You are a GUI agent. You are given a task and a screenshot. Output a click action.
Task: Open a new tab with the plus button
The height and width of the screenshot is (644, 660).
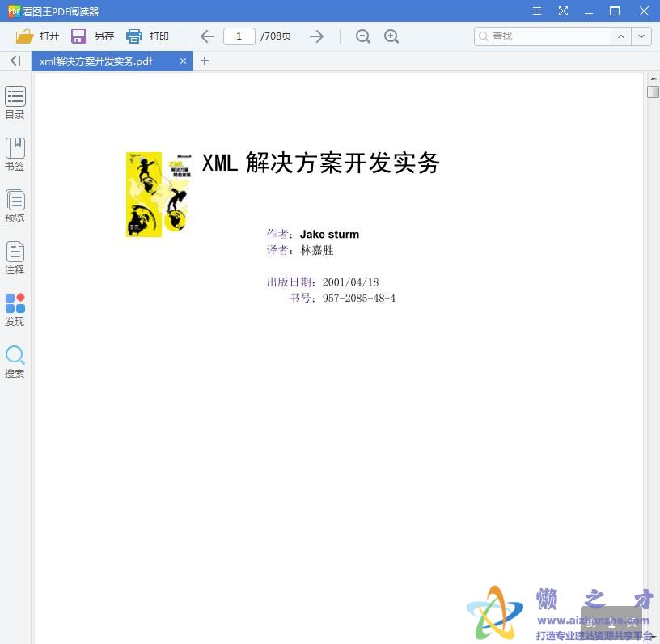tap(205, 61)
